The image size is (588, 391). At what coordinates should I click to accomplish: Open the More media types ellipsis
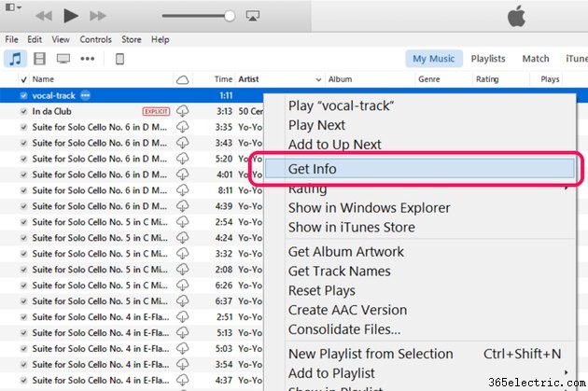click(x=88, y=59)
